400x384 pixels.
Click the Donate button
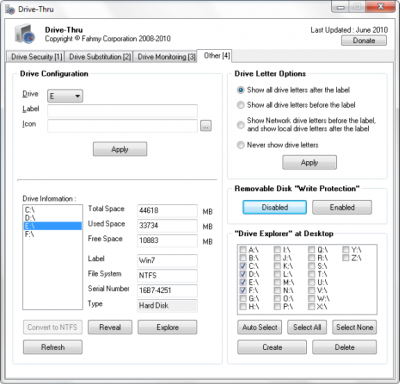click(364, 41)
